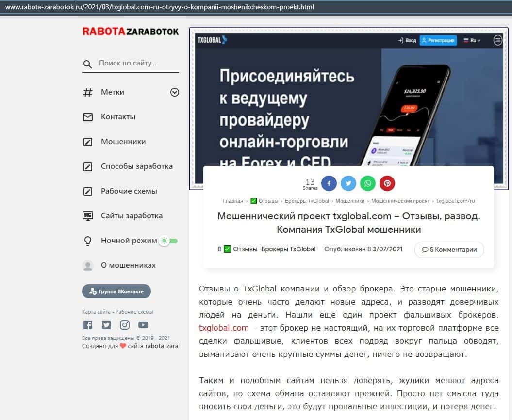Click the Главная breadcrumb

pyautogui.click(x=233, y=201)
